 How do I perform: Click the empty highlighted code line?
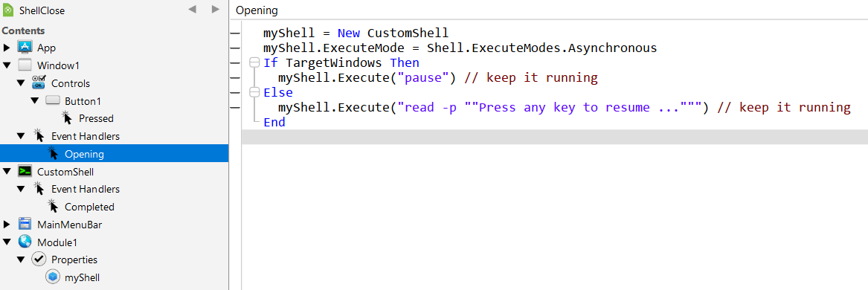click(x=555, y=138)
